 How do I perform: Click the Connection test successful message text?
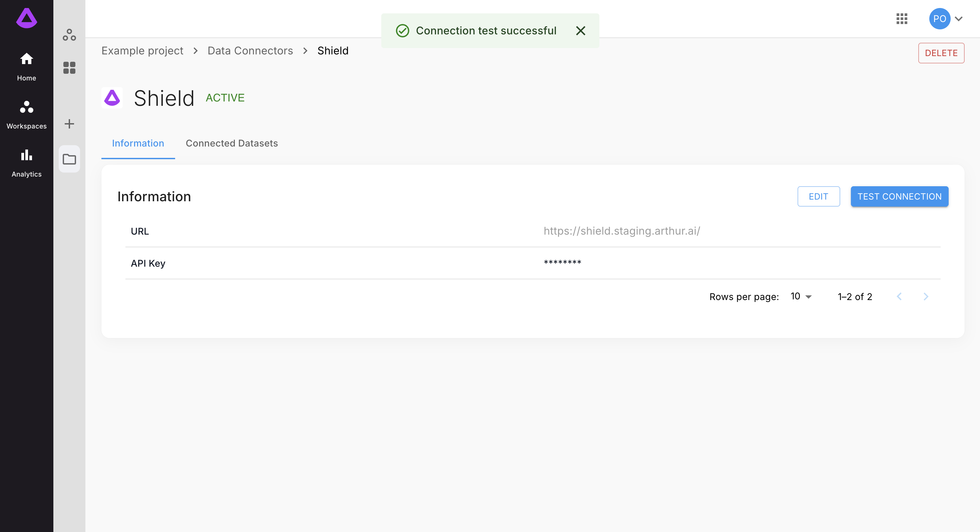tap(486, 30)
